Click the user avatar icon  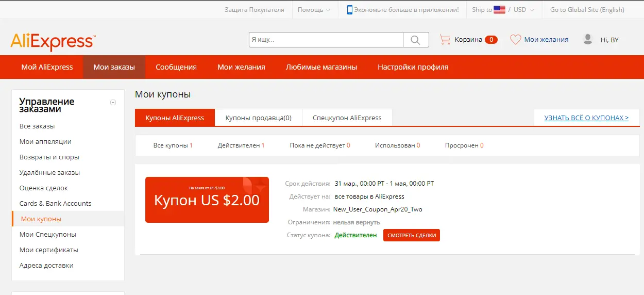(587, 39)
